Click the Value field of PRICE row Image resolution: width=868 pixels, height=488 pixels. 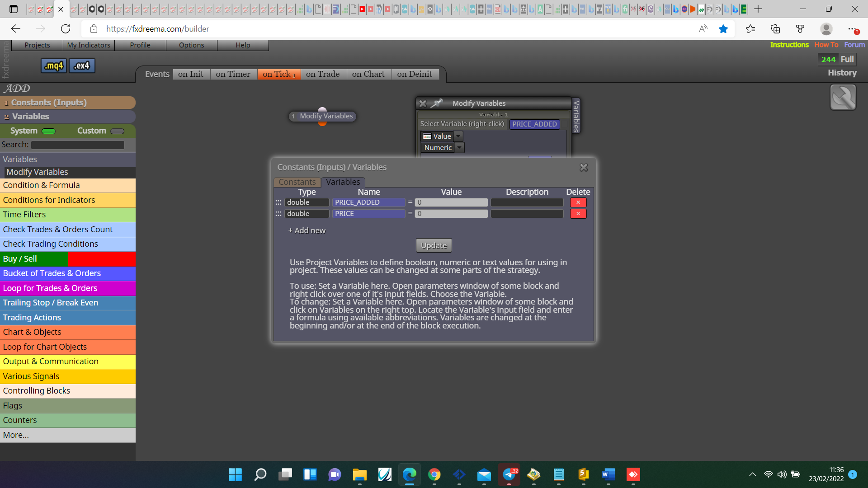pyautogui.click(x=451, y=214)
